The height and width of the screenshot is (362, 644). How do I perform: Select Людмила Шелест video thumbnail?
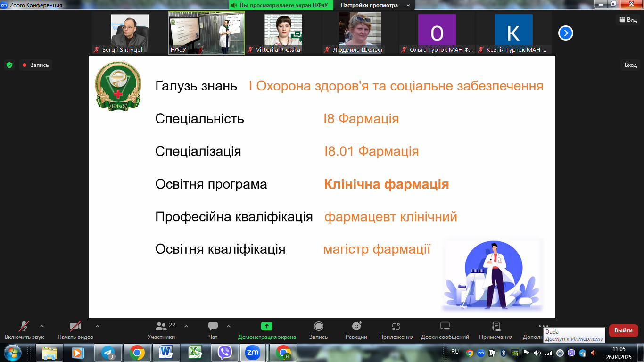coord(360,33)
